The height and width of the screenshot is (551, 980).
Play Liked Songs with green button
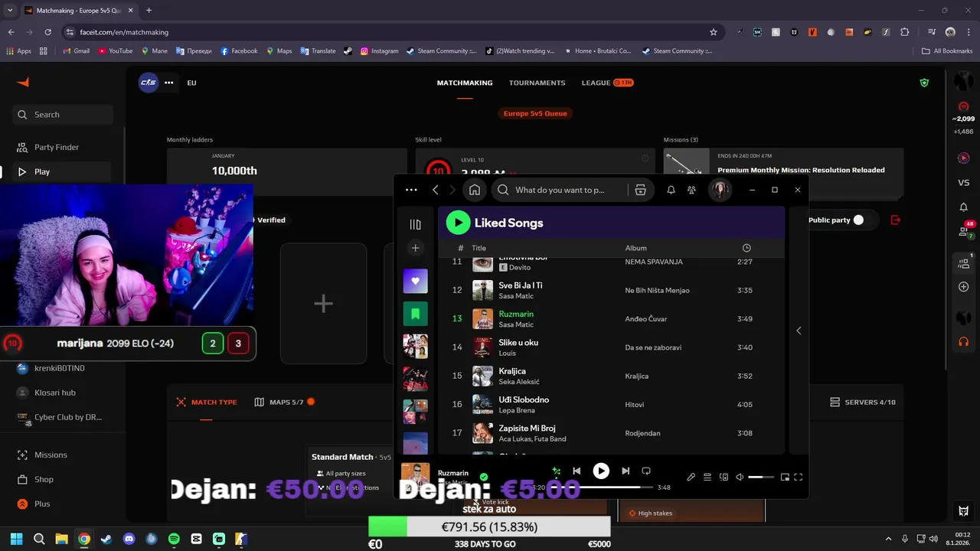[x=458, y=223]
